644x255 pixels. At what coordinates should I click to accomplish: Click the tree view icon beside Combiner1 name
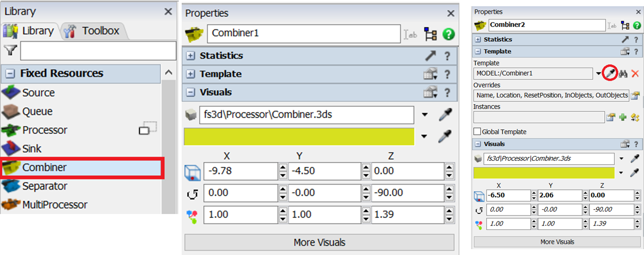click(430, 34)
